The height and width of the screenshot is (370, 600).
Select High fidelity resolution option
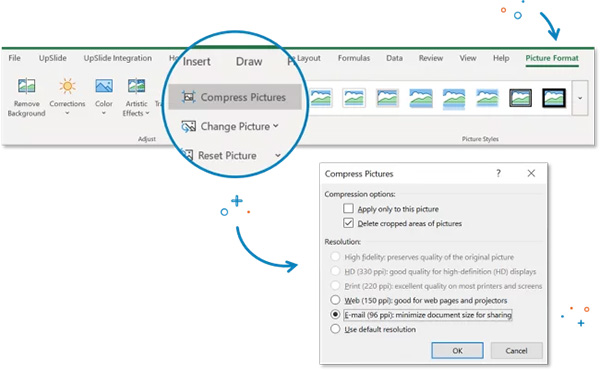[x=335, y=256]
